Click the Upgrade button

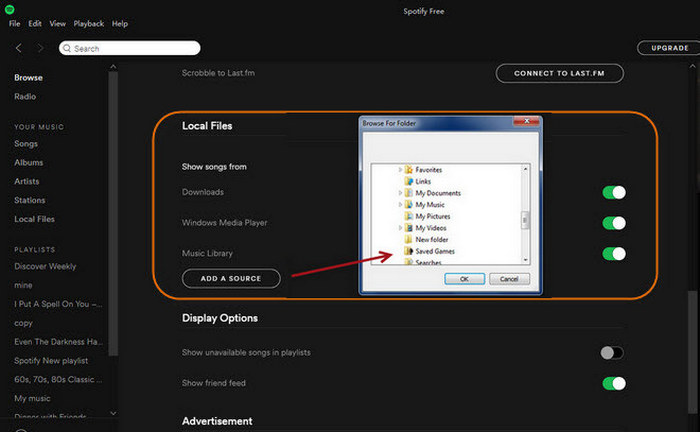[669, 48]
